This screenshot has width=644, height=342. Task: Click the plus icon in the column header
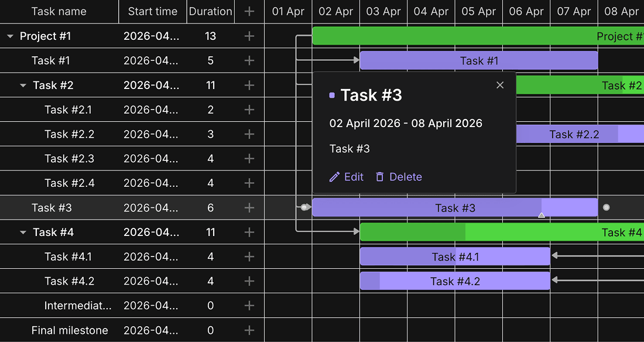click(x=249, y=12)
